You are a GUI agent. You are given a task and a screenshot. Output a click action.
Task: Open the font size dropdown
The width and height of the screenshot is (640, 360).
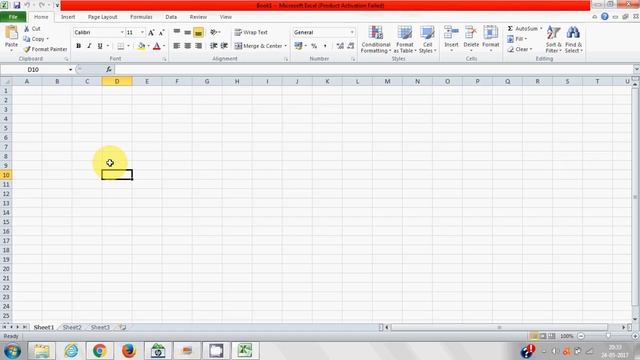(142, 32)
